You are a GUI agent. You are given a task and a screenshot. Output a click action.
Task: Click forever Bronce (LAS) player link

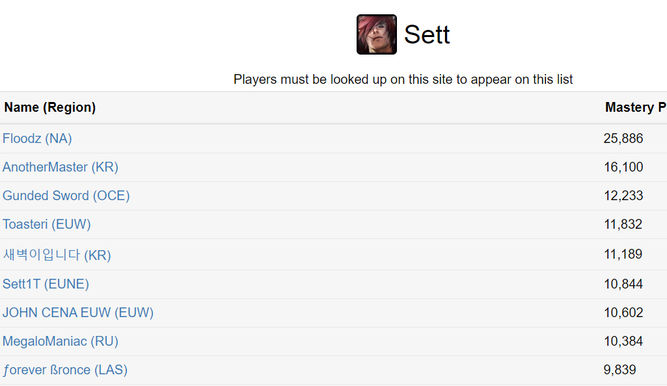point(65,369)
